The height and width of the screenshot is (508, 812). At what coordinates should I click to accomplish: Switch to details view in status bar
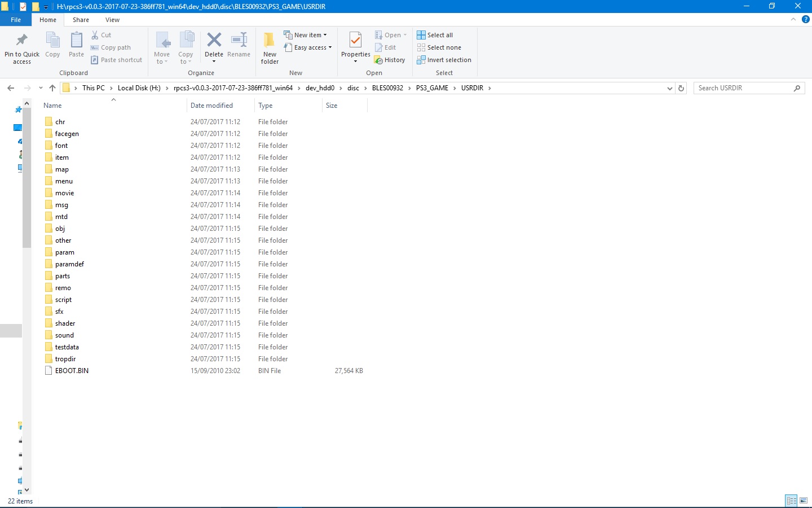pos(791,501)
